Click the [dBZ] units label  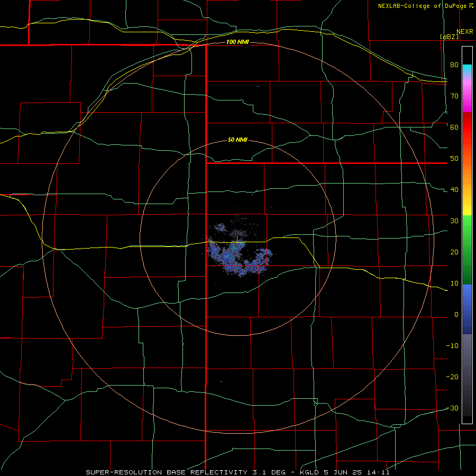[449, 36]
